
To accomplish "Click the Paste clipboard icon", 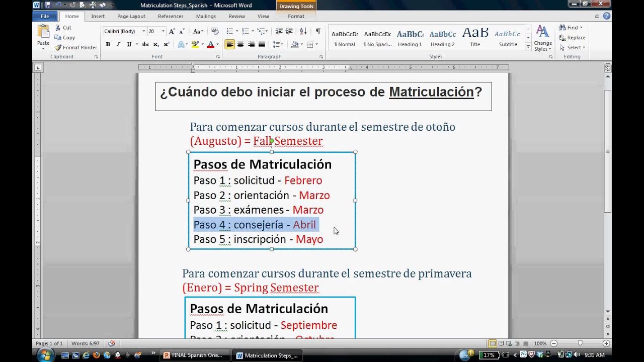I will (43, 32).
